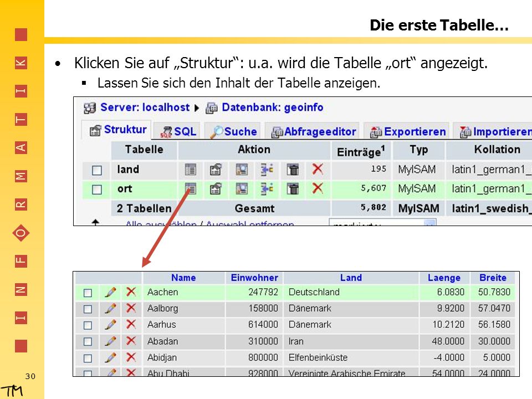Click the Datenbank: geoinfo link

pos(273,108)
